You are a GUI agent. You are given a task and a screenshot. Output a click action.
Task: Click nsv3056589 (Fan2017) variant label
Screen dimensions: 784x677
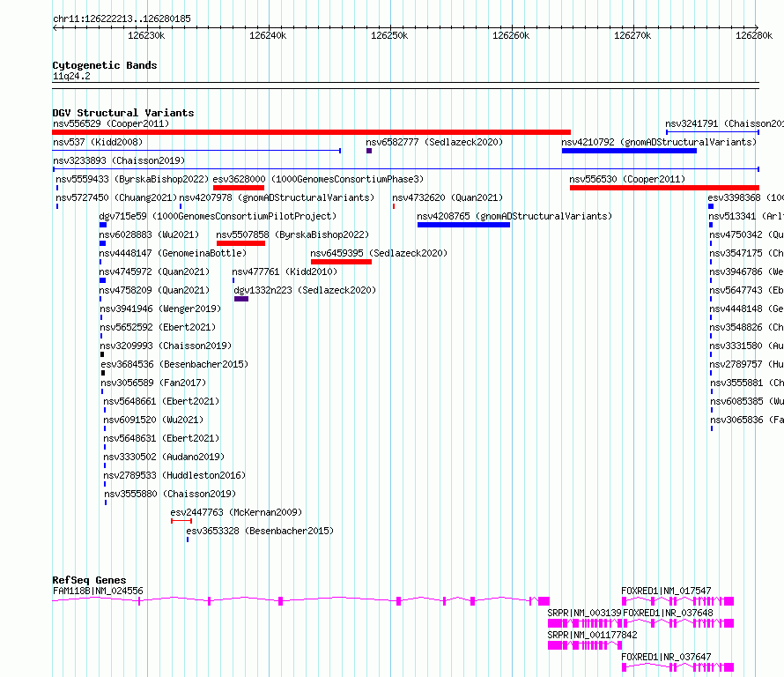click(x=153, y=383)
